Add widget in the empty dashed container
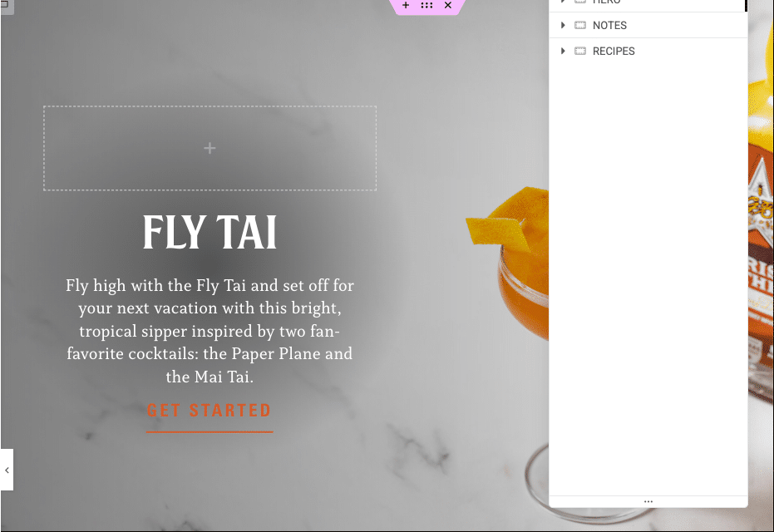The image size is (774, 532). [x=210, y=148]
